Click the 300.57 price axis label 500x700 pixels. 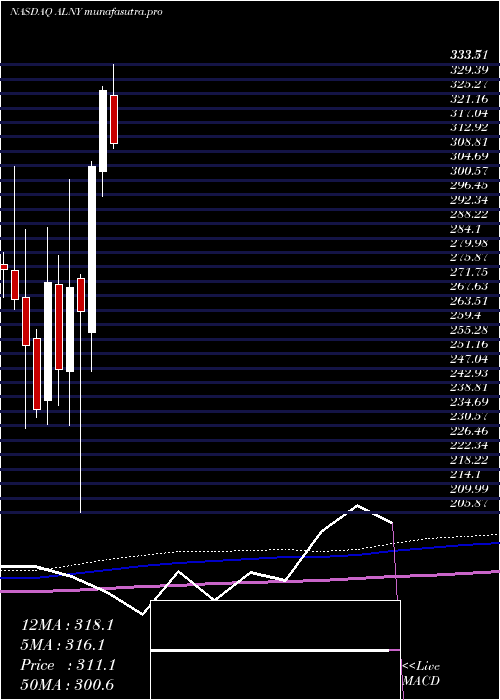468,171
